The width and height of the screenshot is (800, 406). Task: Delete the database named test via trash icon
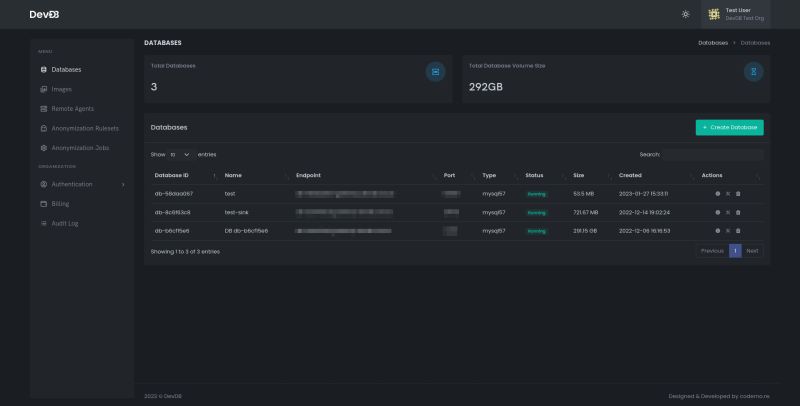(738, 194)
